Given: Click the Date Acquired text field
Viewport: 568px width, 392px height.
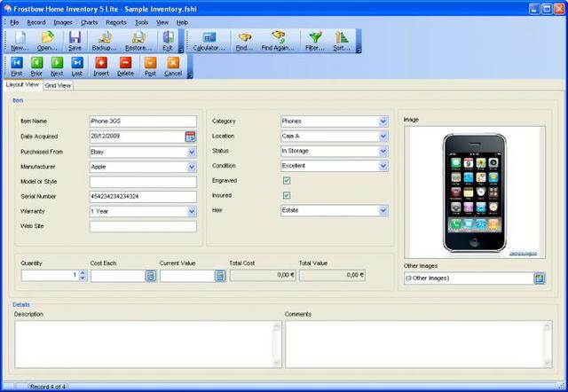Looking at the screenshot, I should [138, 137].
